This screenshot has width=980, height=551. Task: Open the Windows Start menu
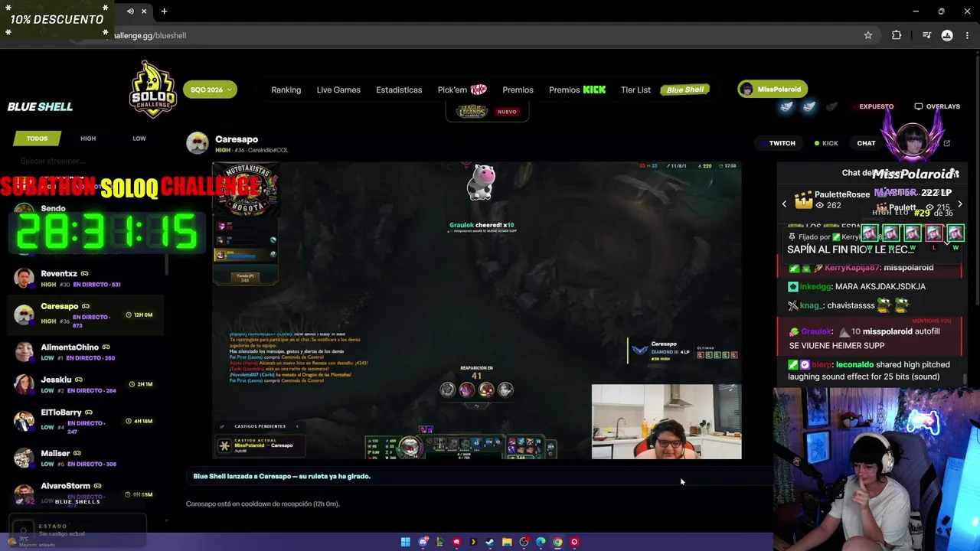[406, 542]
